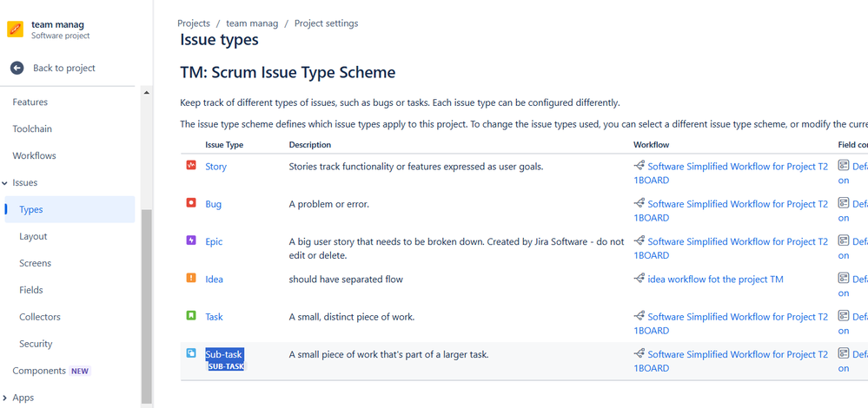The image size is (868, 408).
Task: Click the green Task bookmark icon
Action: tap(191, 316)
